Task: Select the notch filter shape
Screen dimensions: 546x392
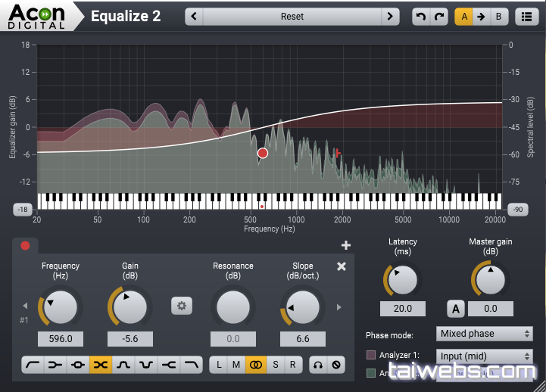Action: pyautogui.click(x=145, y=365)
